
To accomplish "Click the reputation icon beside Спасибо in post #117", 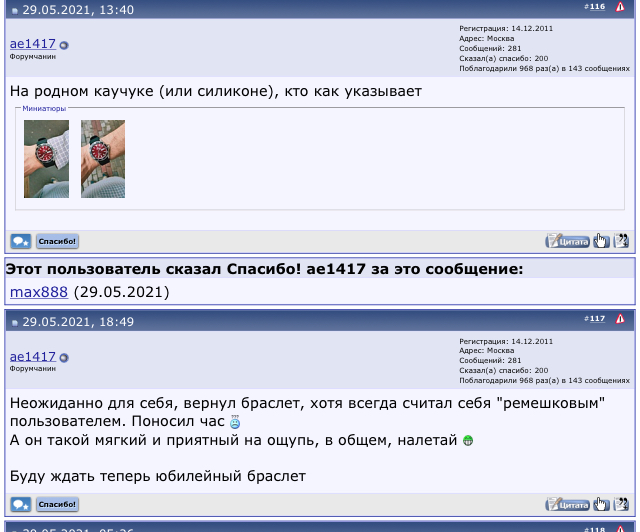I will point(21,504).
